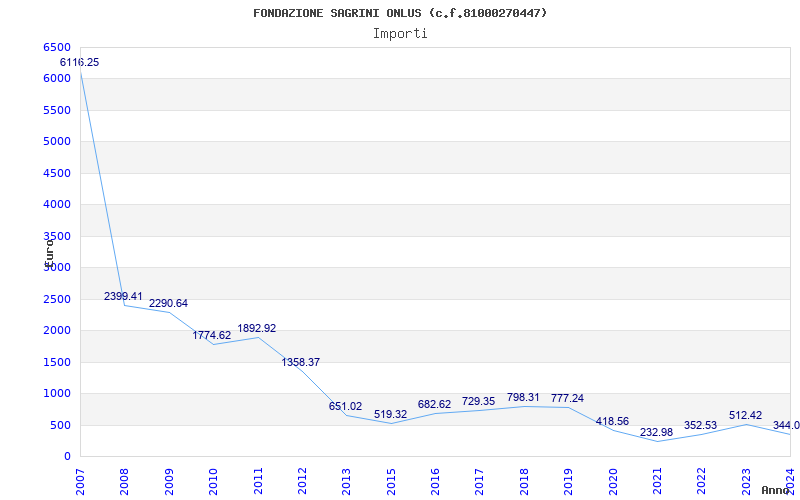Select the 2500 y-axis tick label
The image size is (800, 500).
[56, 299]
